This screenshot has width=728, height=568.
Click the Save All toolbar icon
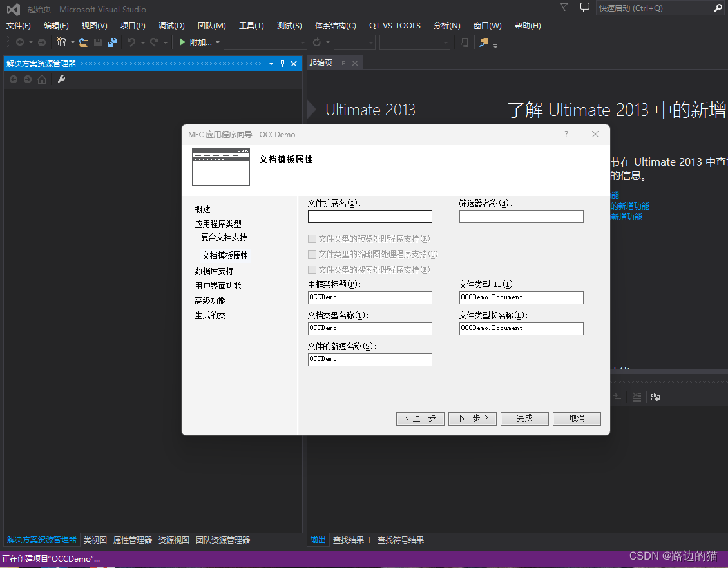point(112,43)
